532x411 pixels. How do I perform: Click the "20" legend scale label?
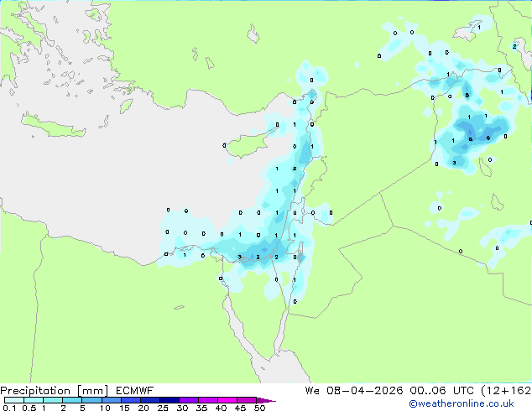coord(143,408)
